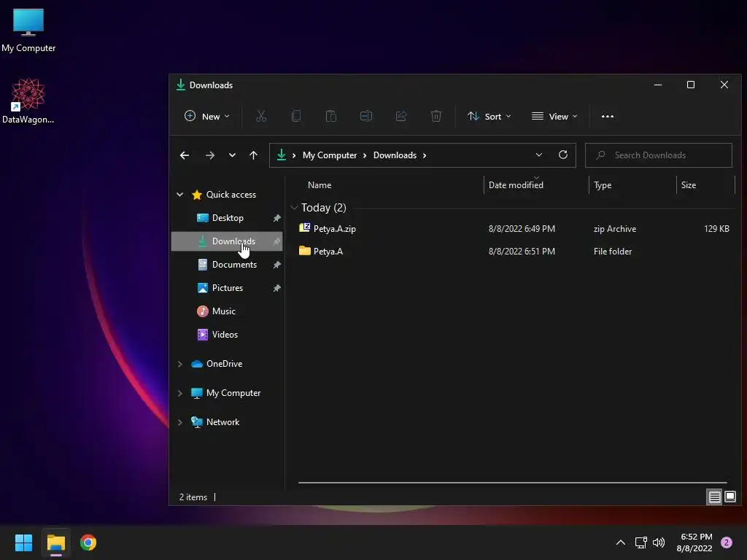Click the Copy icon in toolbar
747x560 pixels.
click(x=296, y=116)
